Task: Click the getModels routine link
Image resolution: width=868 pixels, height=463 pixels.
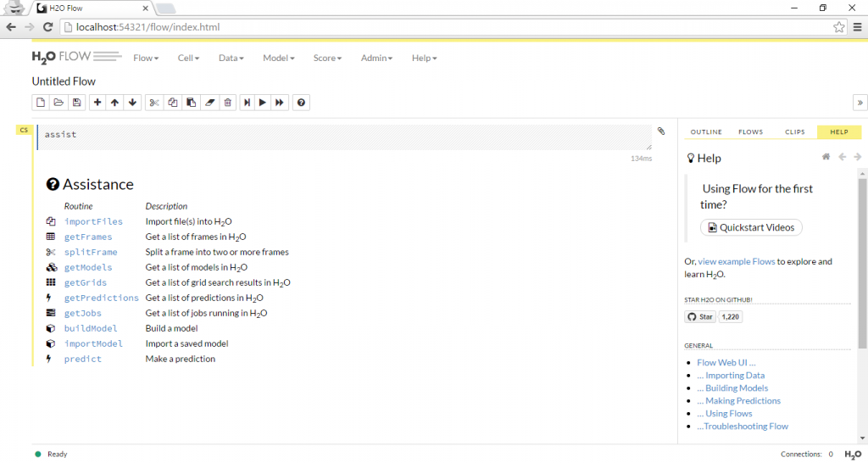Action: (88, 267)
